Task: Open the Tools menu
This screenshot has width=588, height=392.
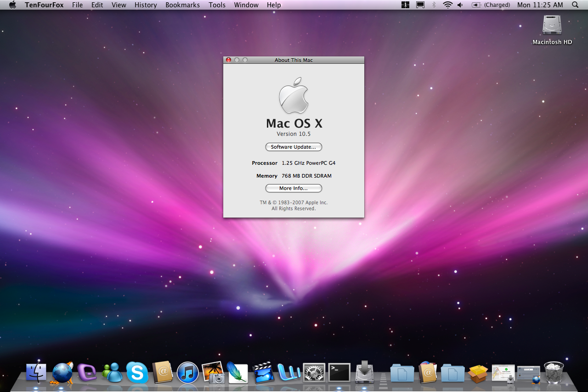Action: pyautogui.click(x=217, y=5)
